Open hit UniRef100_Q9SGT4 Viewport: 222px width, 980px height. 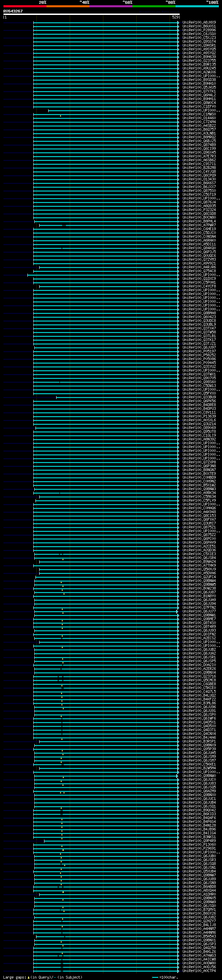[199, 41]
